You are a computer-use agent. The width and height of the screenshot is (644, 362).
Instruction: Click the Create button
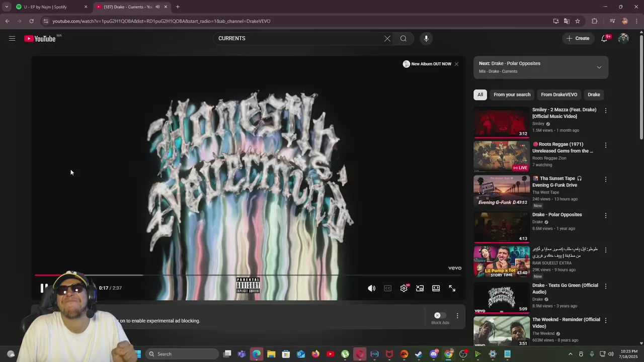[578, 38]
